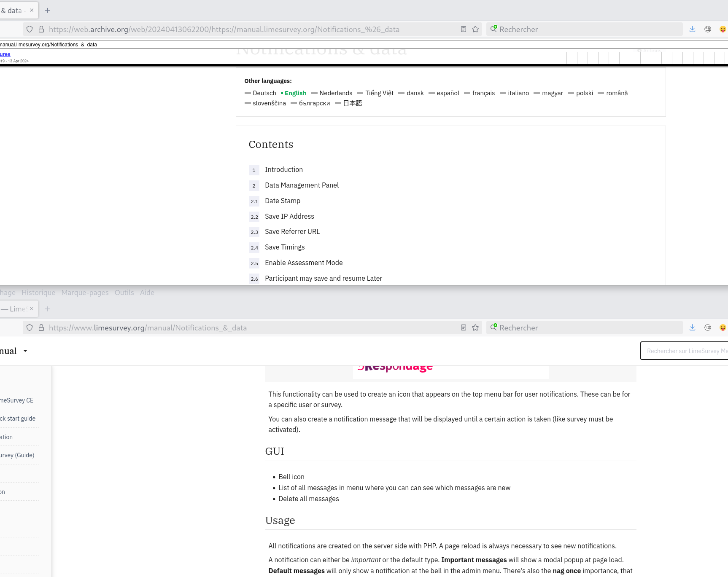The height and width of the screenshot is (577, 728).
Task: Select the français language link
Action: click(483, 93)
